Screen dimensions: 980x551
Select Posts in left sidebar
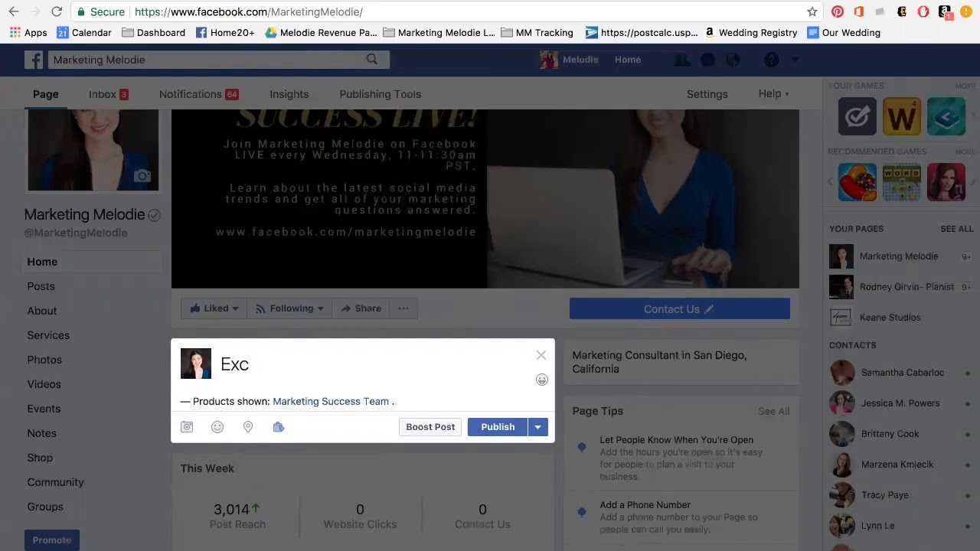click(41, 286)
